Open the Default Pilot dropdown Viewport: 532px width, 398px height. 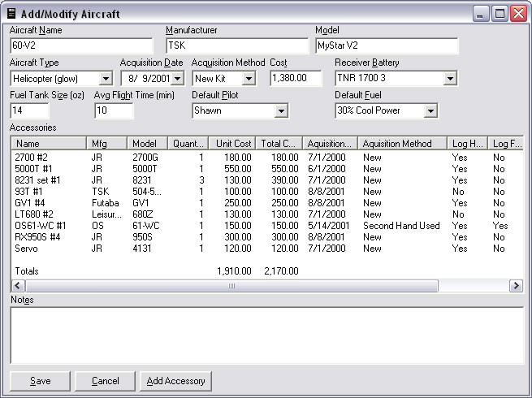click(281, 111)
